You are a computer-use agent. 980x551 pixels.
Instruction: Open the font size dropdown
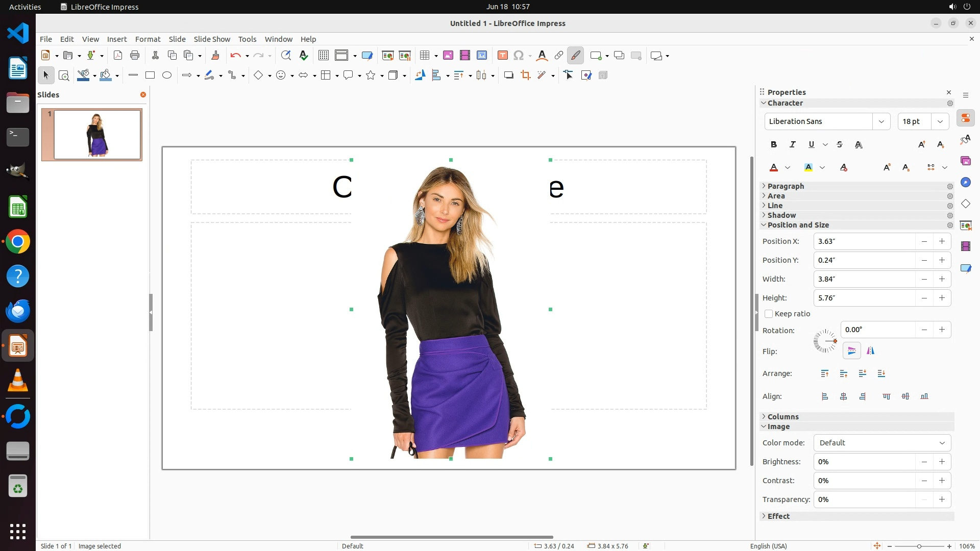pos(940,121)
